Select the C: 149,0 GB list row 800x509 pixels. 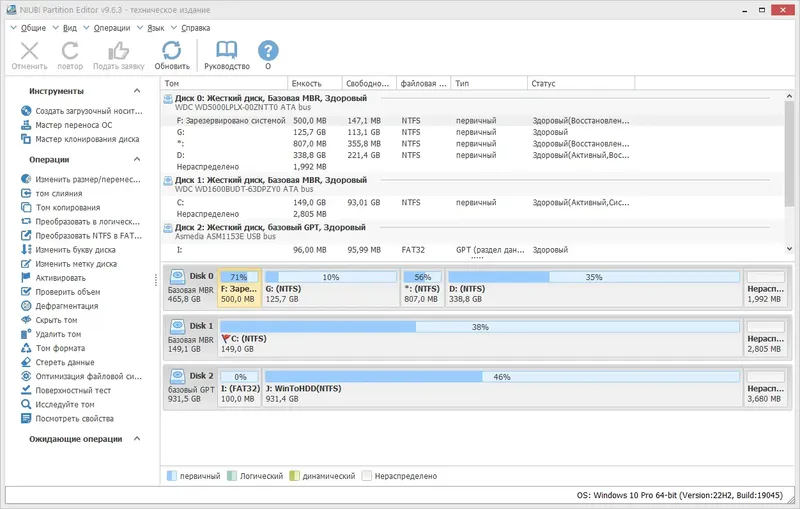[x=473, y=202]
